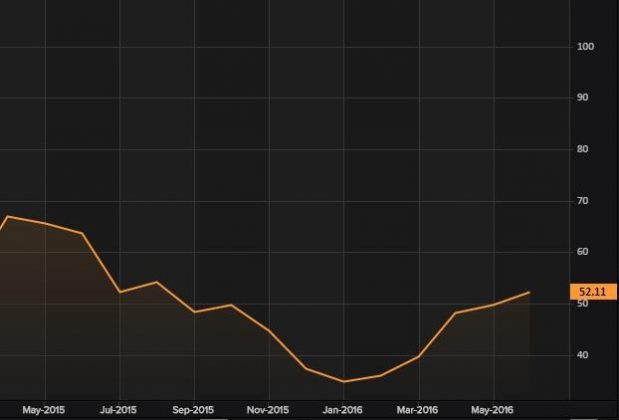This screenshot has height=420, width=619.
Task: Click the Sep-2015 axis label
Action: tap(193, 409)
